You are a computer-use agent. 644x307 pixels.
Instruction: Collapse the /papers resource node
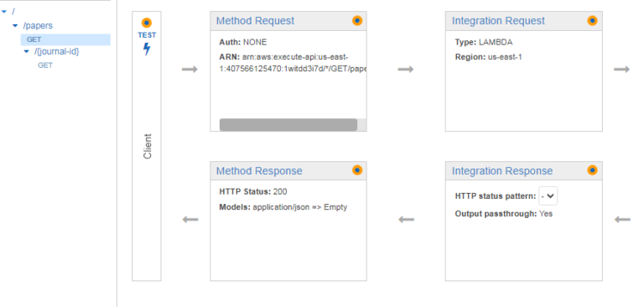15,25
